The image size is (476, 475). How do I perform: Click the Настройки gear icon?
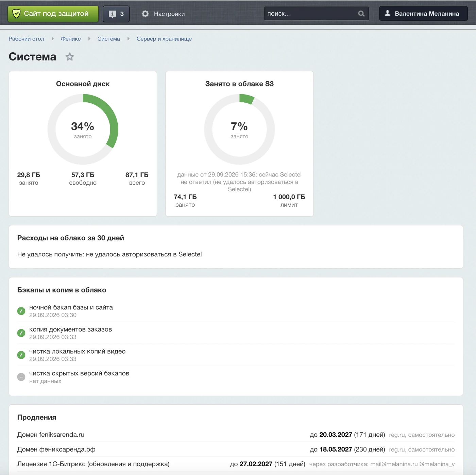[x=145, y=14]
